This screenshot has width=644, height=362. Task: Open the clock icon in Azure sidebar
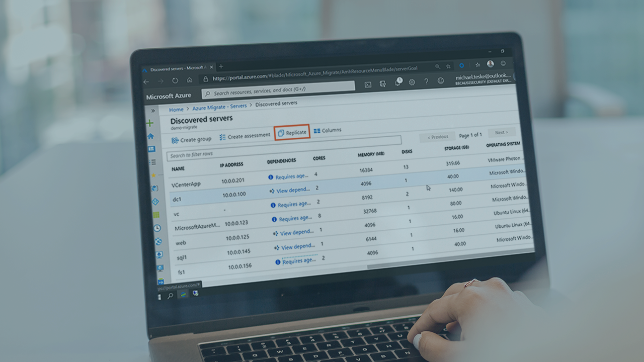click(x=157, y=228)
